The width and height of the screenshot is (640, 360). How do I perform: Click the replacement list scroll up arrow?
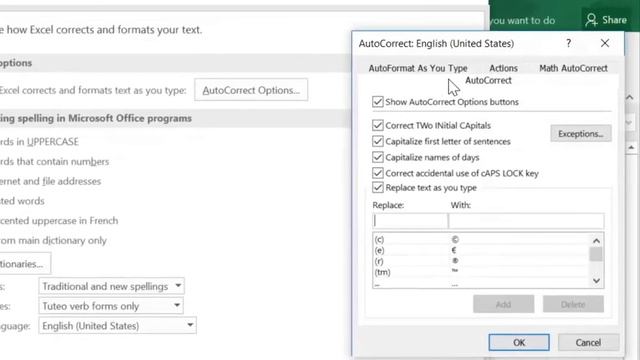(596, 241)
